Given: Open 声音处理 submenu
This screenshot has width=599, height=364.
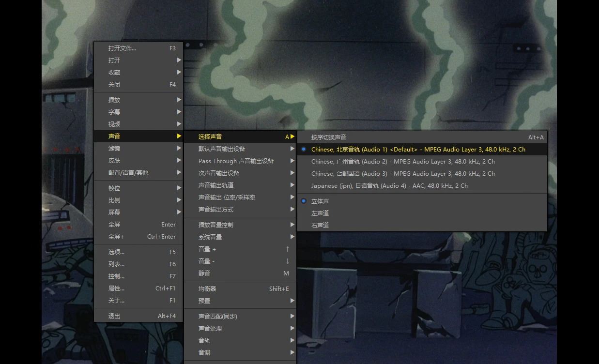Looking at the screenshot, I should 240,328.
